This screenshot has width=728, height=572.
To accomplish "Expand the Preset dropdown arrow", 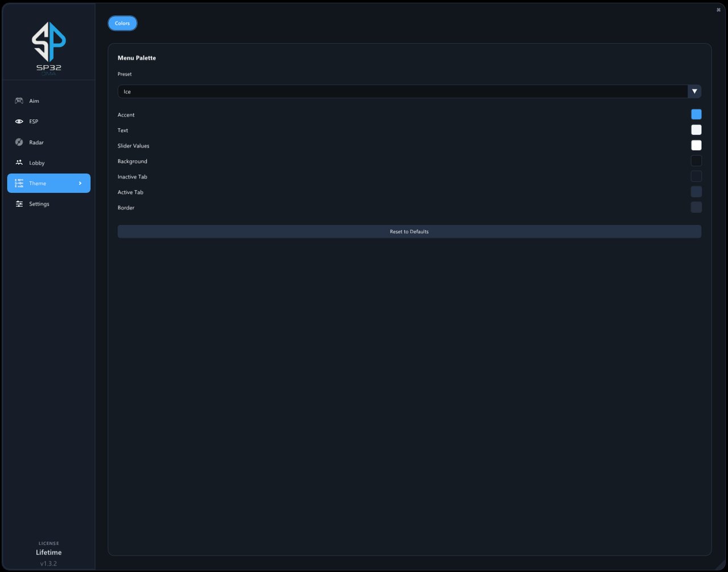I will [694, 91].
